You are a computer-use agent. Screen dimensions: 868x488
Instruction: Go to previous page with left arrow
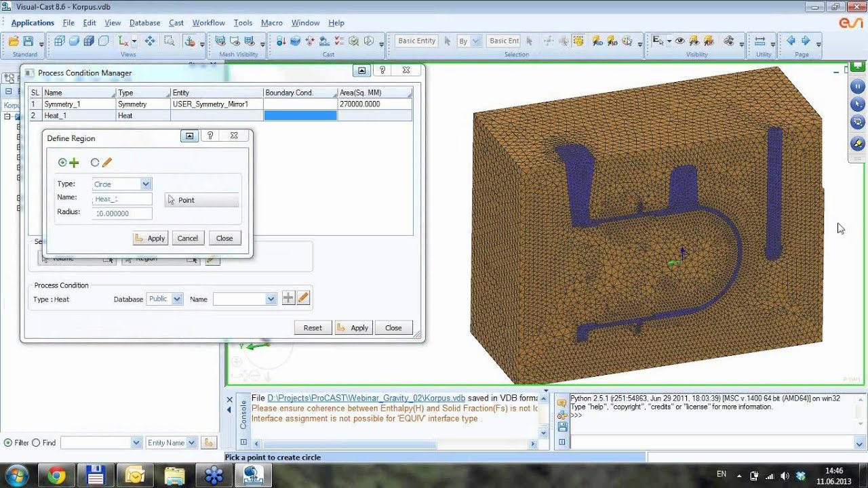click(791, 41)
